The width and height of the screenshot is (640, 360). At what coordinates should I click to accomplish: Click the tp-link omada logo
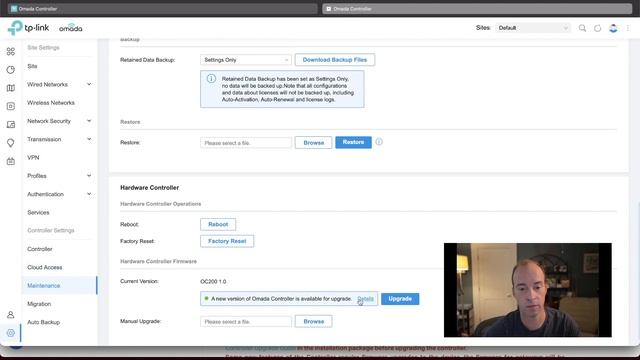45,28
